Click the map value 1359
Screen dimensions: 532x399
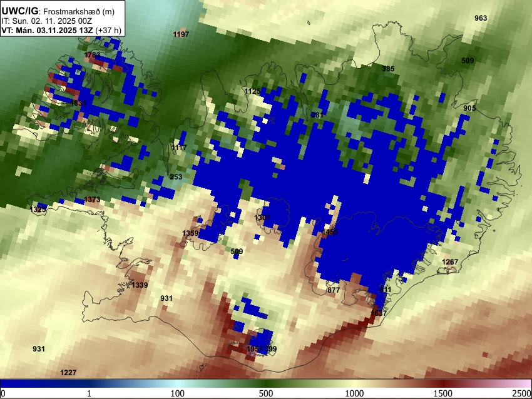190,233
